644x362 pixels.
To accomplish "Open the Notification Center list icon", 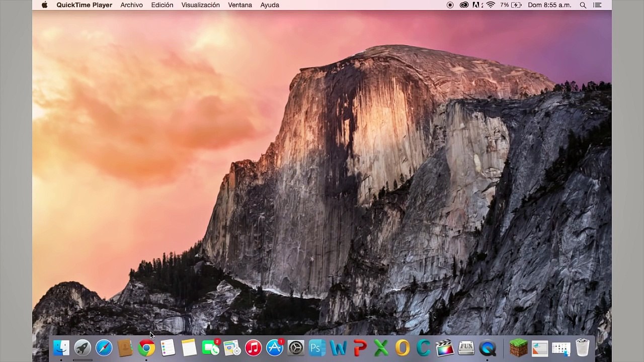I will [598, 5].
